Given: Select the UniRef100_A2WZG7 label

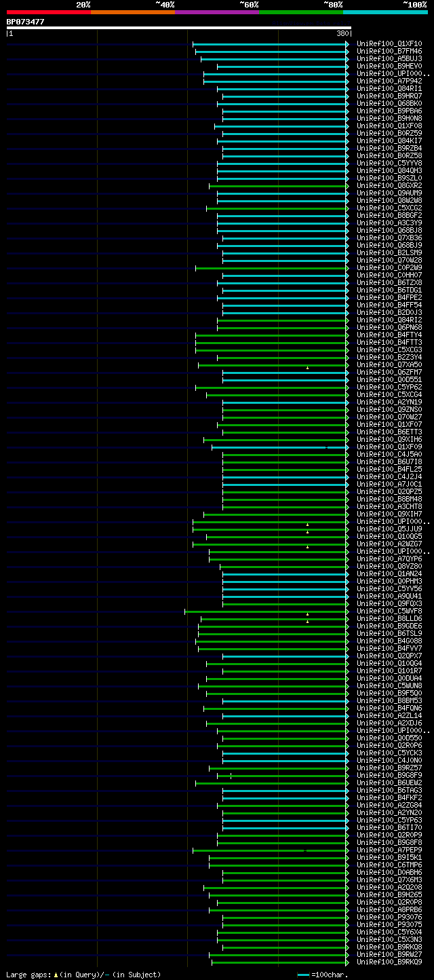Looking at the screenshot, I should pos(389,544).
